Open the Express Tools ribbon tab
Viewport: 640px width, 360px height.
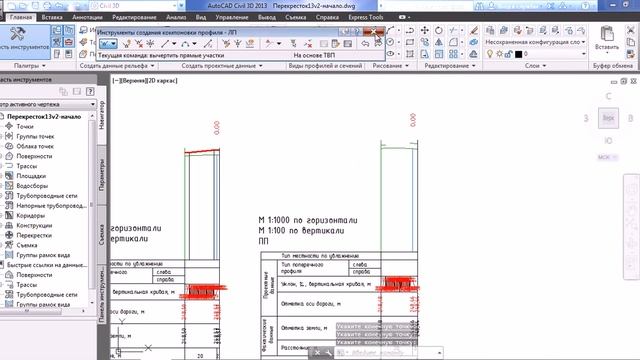click(366, 17)
